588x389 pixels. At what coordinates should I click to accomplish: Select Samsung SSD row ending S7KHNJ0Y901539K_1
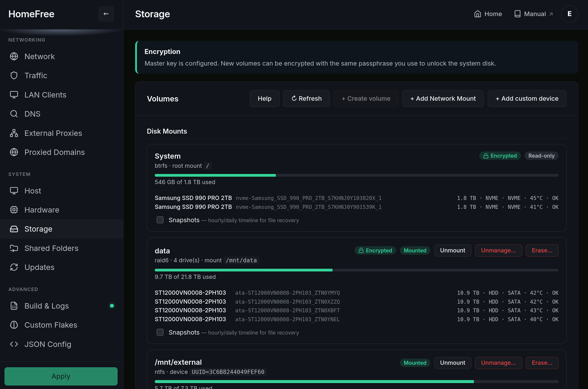(357, 207)
